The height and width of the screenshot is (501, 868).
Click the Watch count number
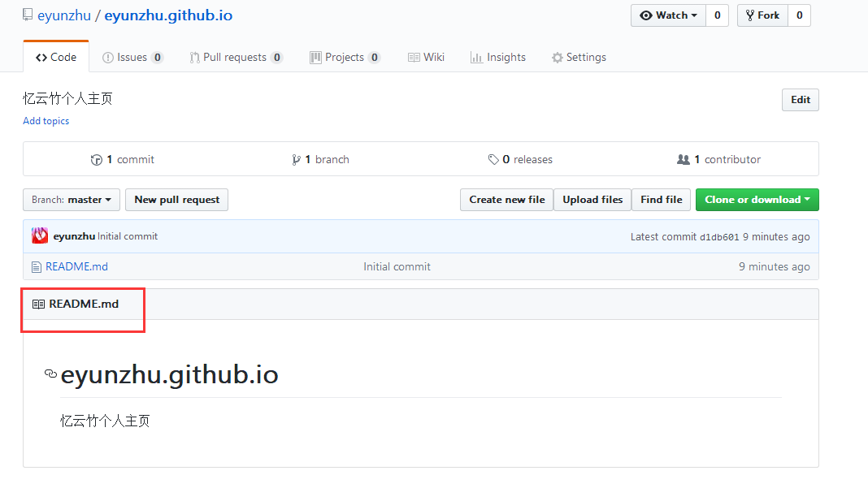click(718, 15)
